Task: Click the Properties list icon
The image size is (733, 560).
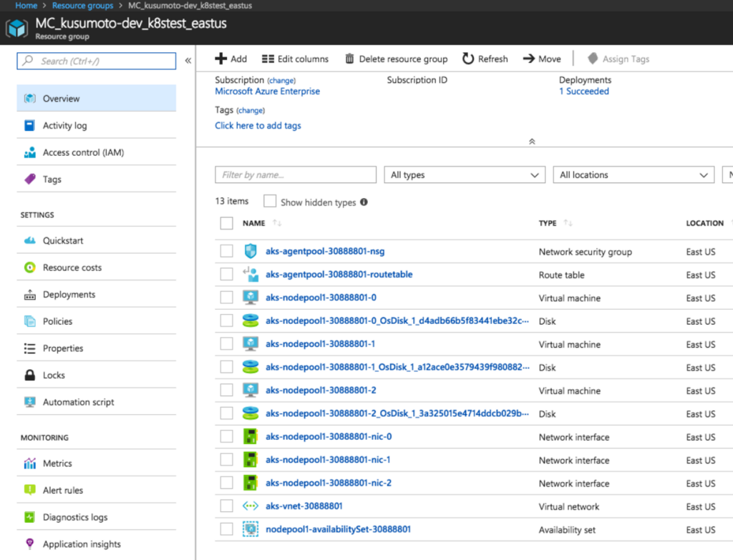Action: (x=30, y=348)
